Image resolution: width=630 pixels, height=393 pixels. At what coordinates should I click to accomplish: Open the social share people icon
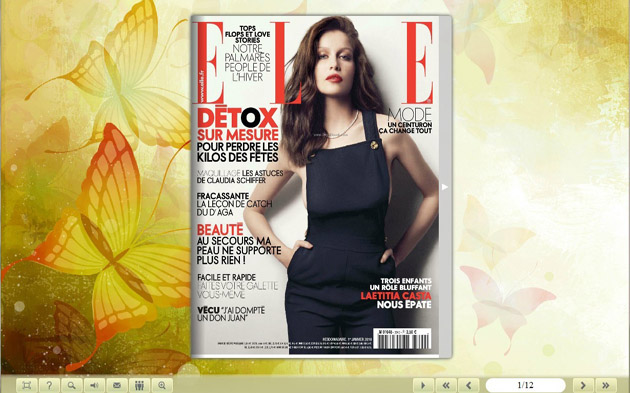click(x=139, y=385)
